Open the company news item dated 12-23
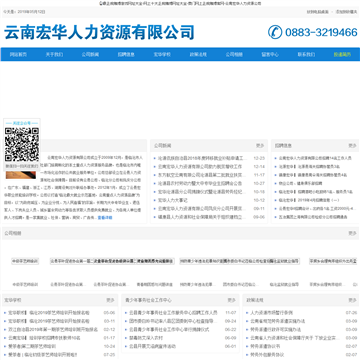The image size is (360, 360). (x=203, y=158)
